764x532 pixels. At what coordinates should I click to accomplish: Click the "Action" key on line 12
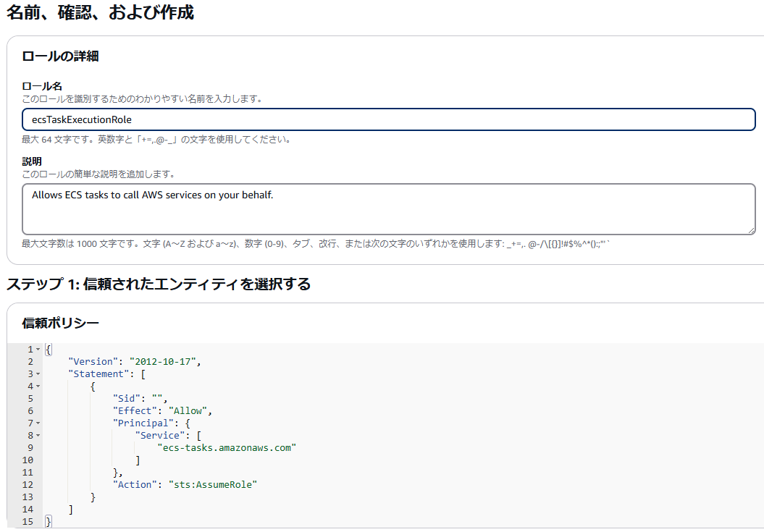click(135, 485)
